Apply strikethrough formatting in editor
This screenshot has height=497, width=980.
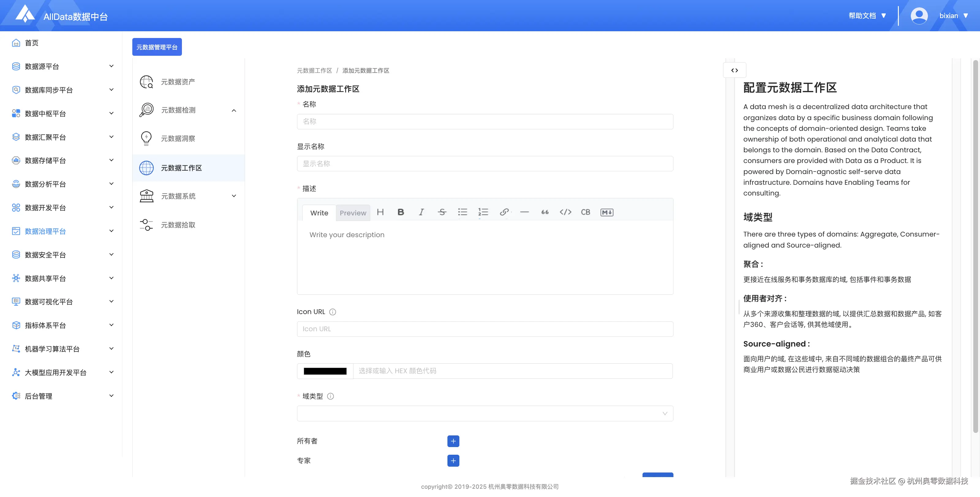[442, 212]
